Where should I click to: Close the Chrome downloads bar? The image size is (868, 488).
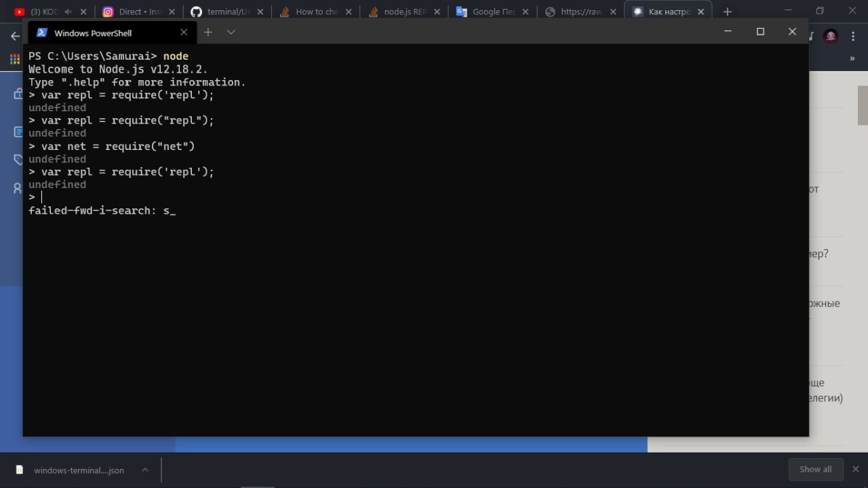pyautogui.click(x=856, y=470)
